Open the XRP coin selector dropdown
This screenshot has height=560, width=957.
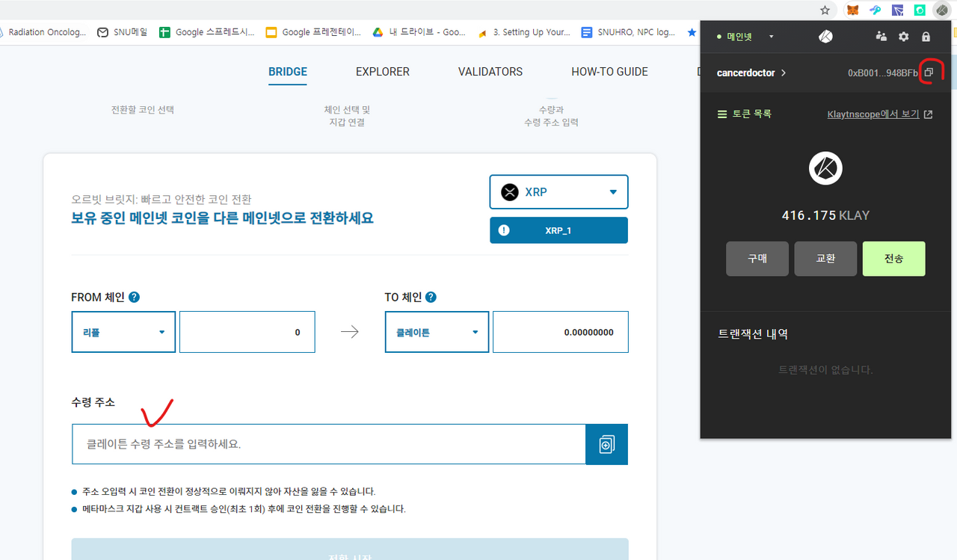click(x=558, y=191)
